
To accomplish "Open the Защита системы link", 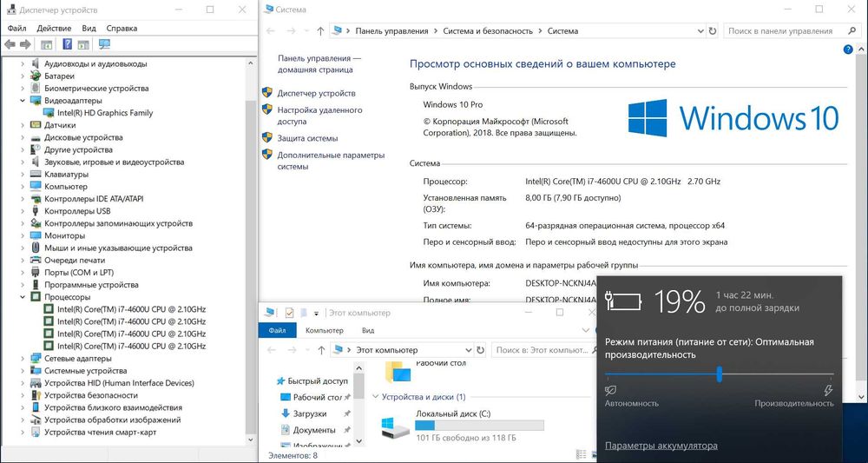I will tap(307, 138).
